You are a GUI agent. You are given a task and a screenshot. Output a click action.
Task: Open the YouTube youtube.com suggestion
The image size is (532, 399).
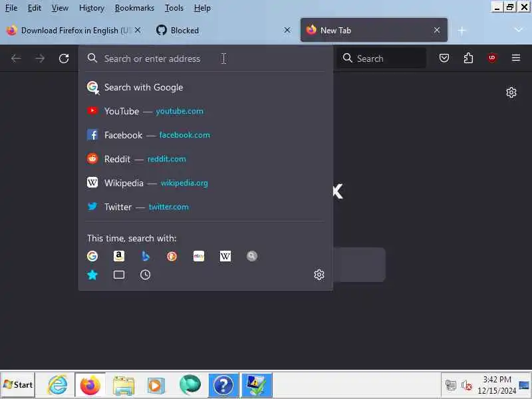(x=205, y=111)
